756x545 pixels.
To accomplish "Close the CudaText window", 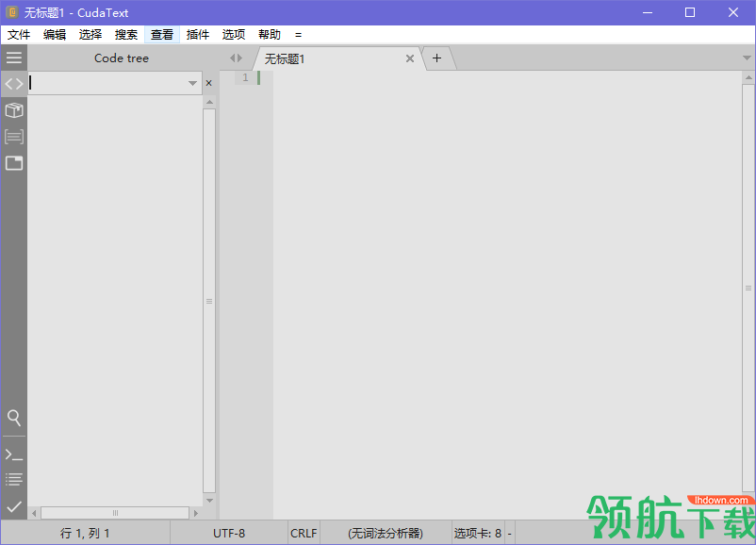I will pos(733,12).
